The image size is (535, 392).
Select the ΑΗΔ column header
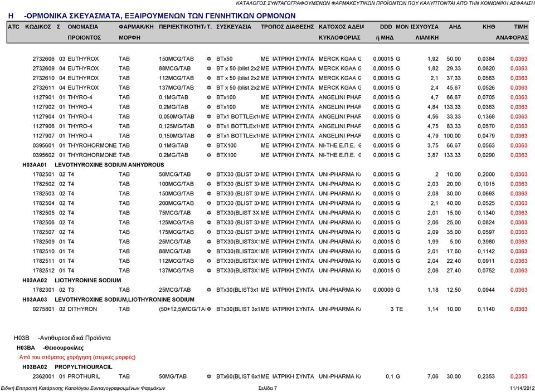pyautogui.click(x=455, y=27)
